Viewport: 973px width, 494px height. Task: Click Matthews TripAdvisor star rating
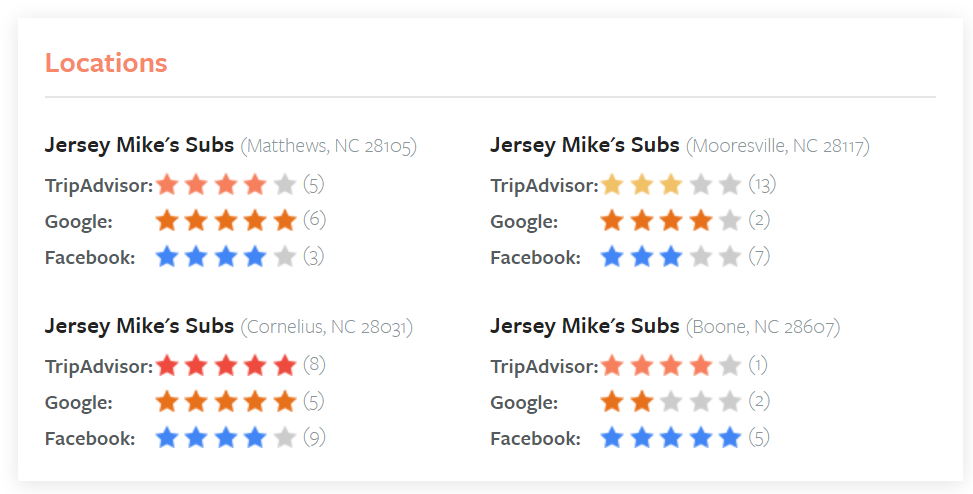click(226, 184)
